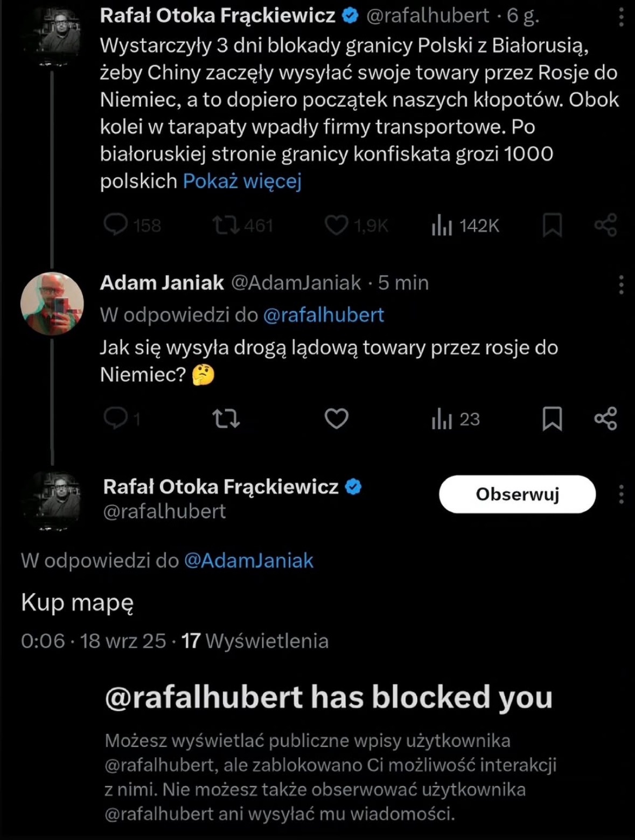Retweet the top tweet with 461 reposts
This screenshot has height=840, width=635.
click(226, 225)
